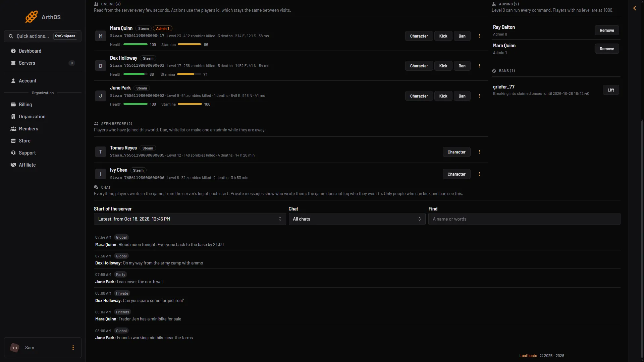Screen dimensions: 644x362
Task: Open the Affiliate handshake icon
Action: (13, 165)
